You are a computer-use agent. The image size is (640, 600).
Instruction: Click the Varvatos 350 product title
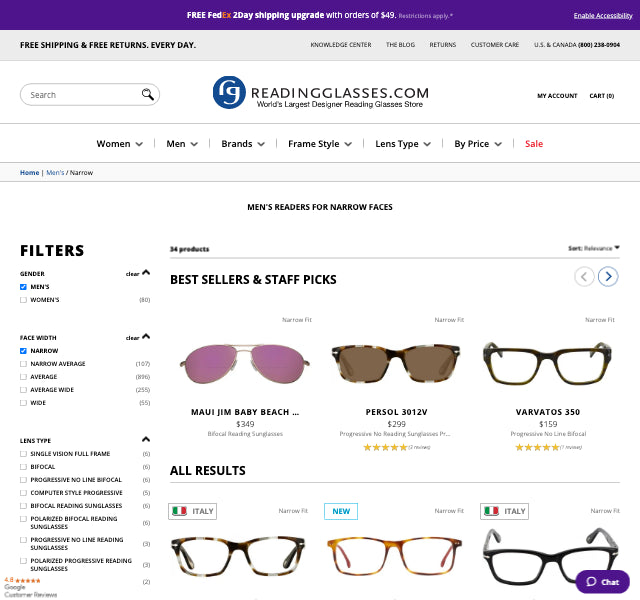pyautogui.click(x=548, y=412)
